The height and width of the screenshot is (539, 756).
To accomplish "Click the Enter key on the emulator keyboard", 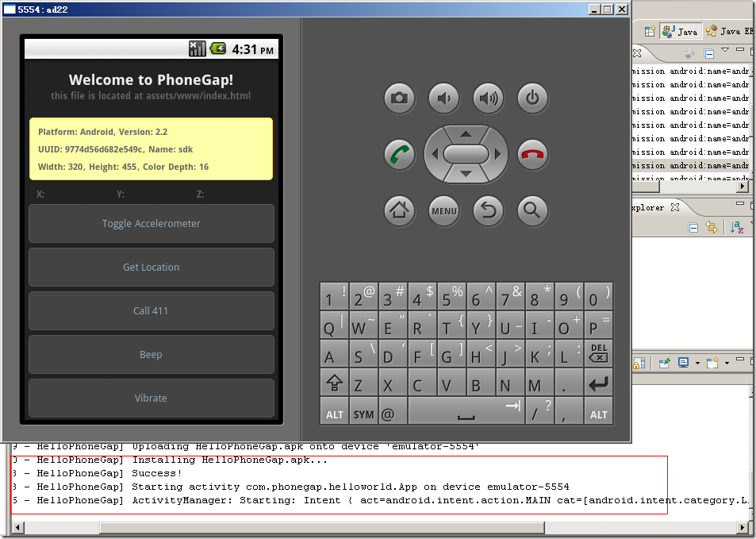I will pos(598,383).
